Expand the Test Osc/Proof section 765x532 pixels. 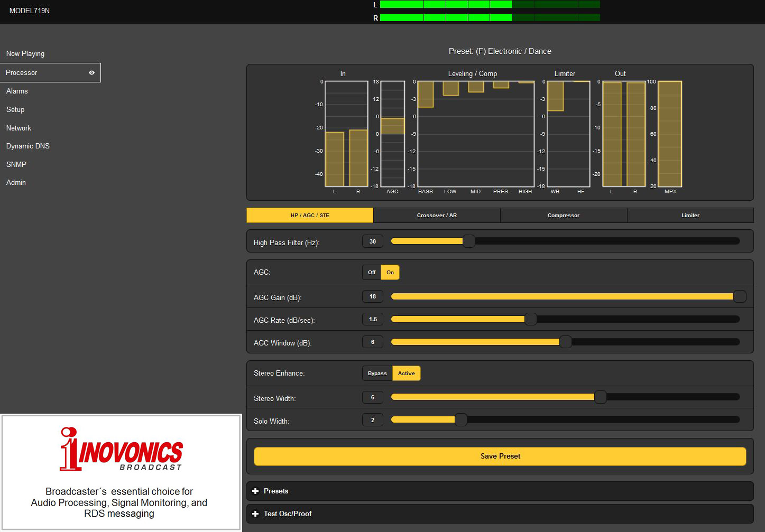(288, 514)
